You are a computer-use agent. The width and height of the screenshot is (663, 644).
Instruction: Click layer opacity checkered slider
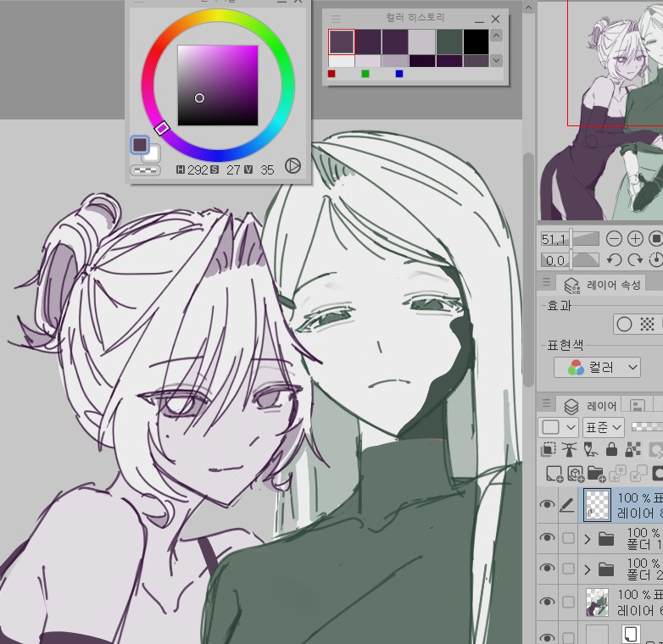pos(647,427)
